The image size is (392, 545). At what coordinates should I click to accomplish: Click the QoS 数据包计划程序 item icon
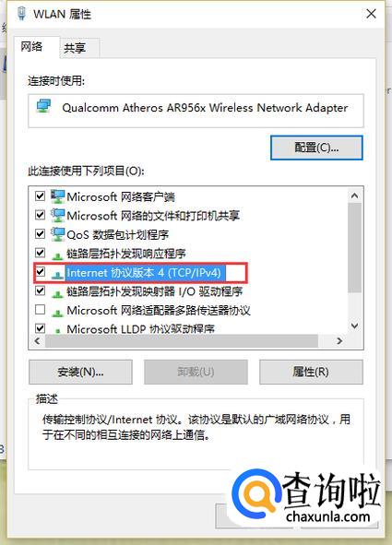(57, 234)
